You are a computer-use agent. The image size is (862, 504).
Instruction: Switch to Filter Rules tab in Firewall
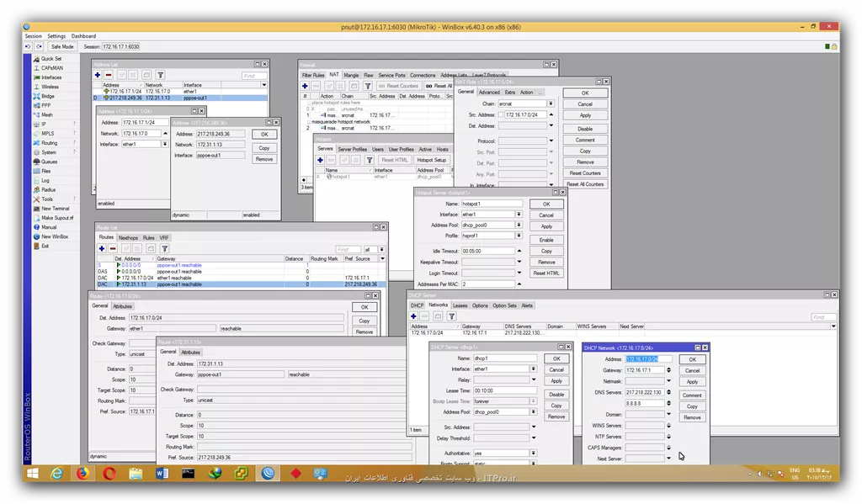coord(313,75)
